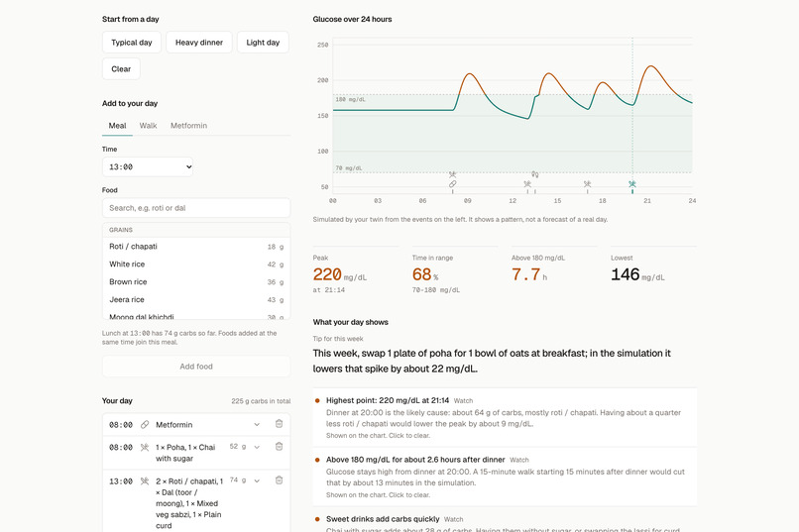Select the breakfast meal marker above the chart pill marker
Screen dimensions: 799x532
(452, 175)
